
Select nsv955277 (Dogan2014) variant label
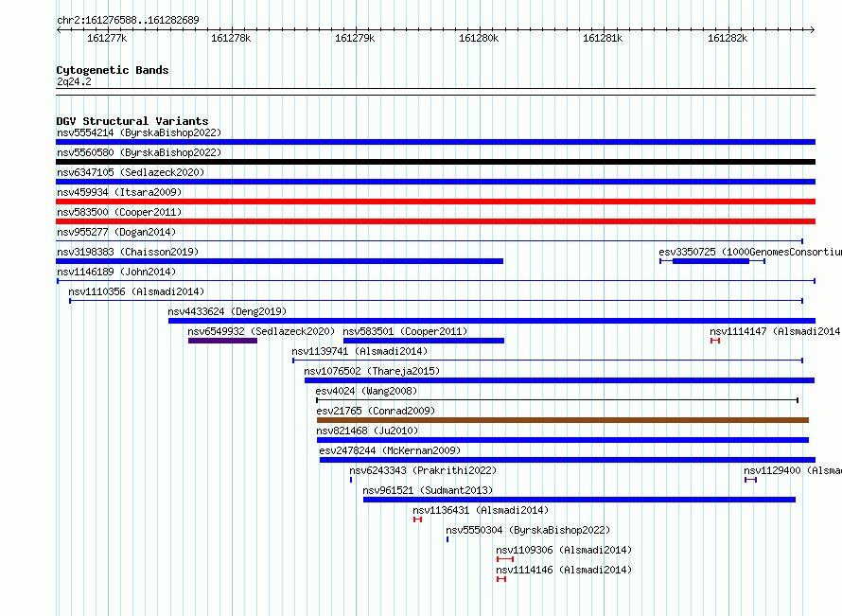(x=116, y=232)
